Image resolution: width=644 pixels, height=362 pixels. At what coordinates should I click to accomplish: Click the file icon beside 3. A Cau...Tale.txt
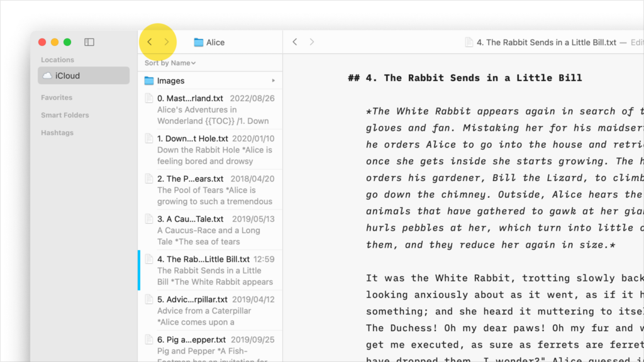tap(148, 219)
